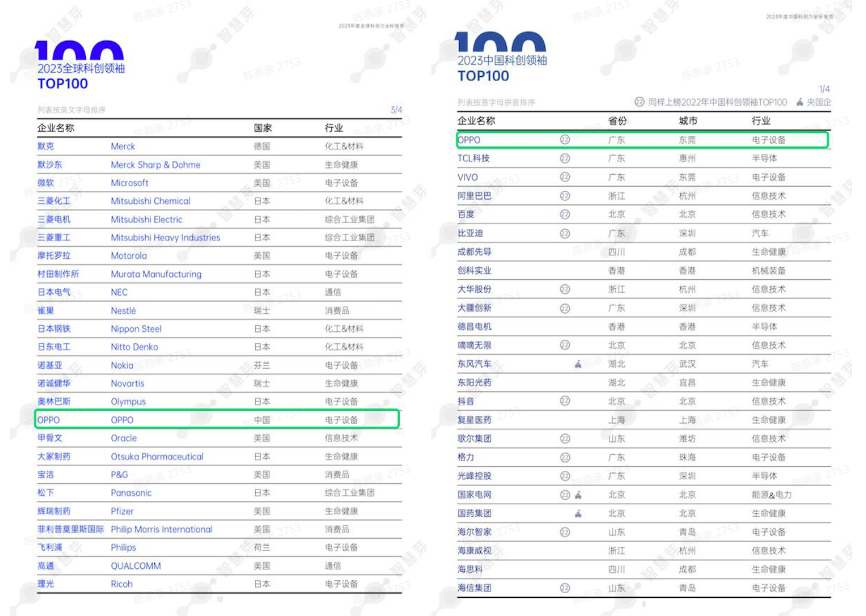866x616 pixels.
Task: Click the 列表按首字母拼音排序 note
Action: [x=496, y=102]
